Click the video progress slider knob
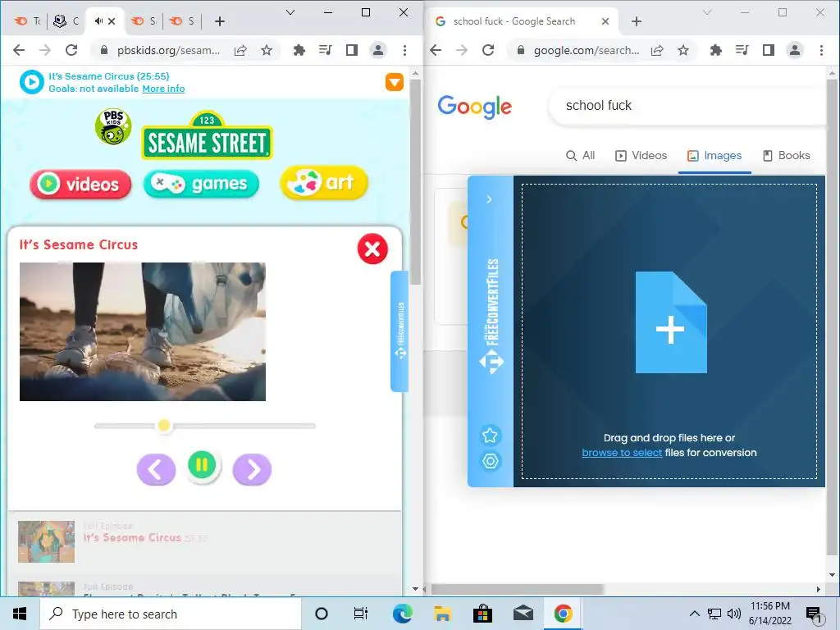 pyautogui.click(x=164, y=426)
